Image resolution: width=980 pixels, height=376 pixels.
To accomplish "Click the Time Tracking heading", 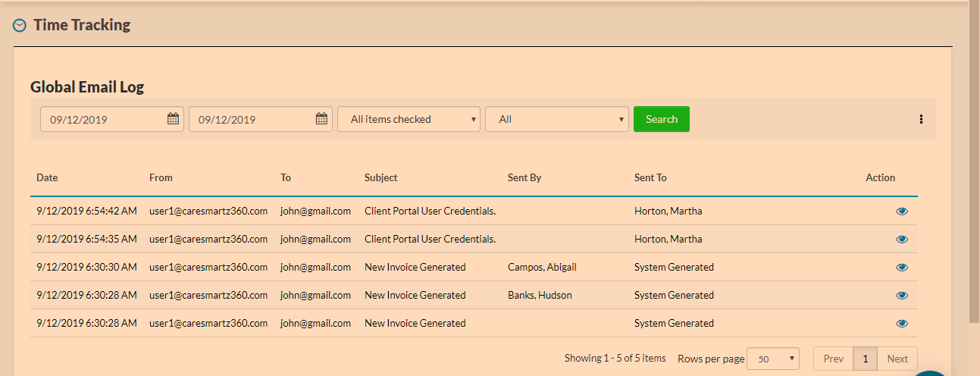I will (82, 25).
